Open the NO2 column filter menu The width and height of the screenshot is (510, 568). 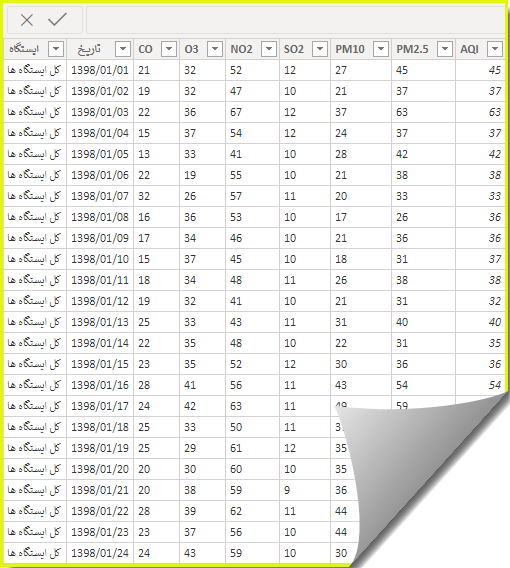click(x=269, y=49)
